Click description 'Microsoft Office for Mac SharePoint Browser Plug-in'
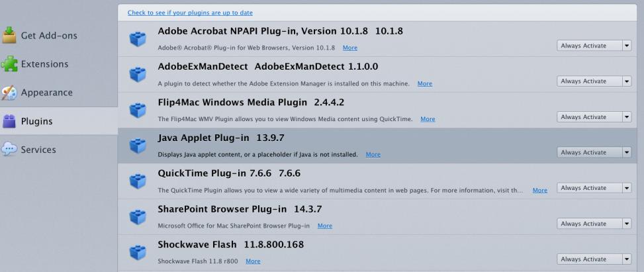Screen dimensions: 644x272 (x=234, y=226)
